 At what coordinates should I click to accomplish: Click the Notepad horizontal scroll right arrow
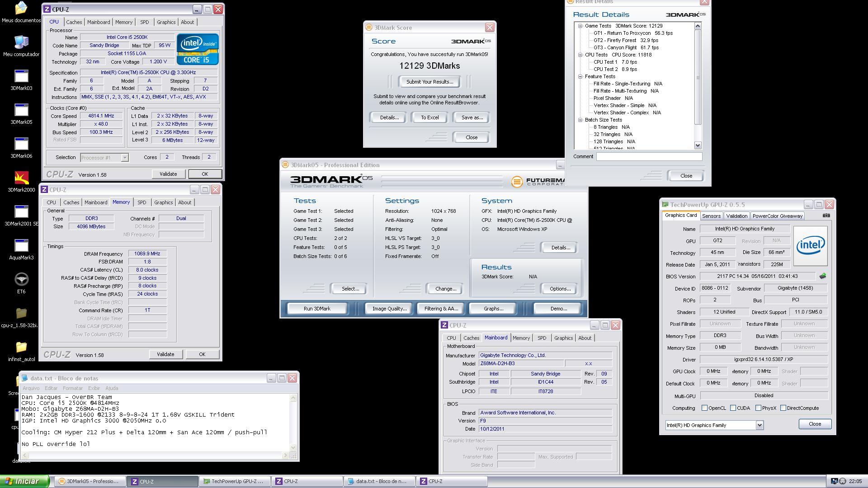(x=285, y=455)
